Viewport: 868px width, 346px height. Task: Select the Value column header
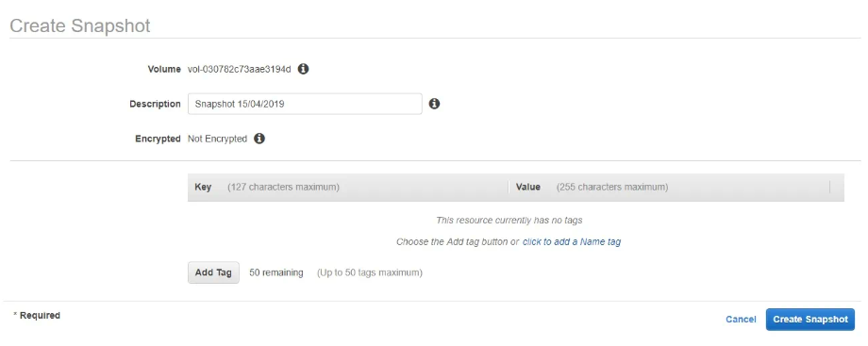pos(528,187)
